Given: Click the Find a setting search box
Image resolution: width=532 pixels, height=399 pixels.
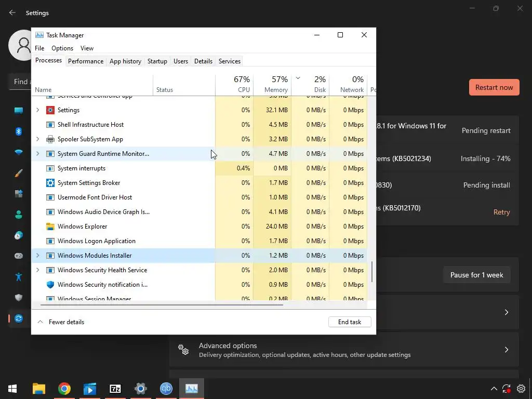Looking at the screenshot, I should click(20, 82).
